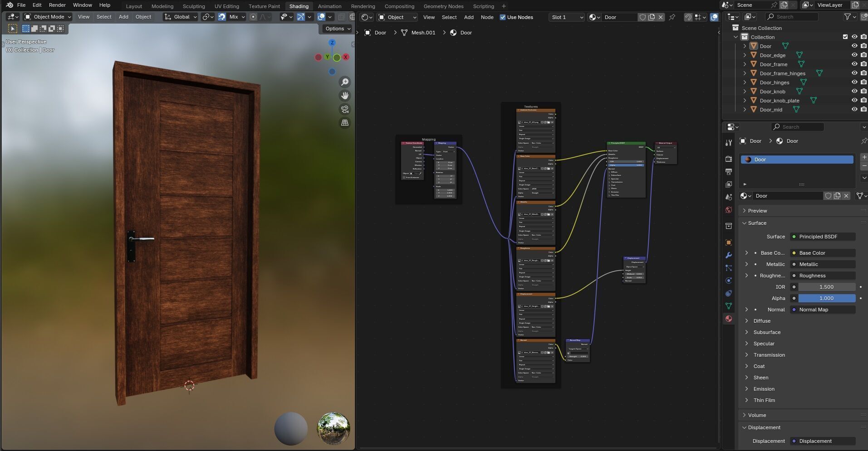Switch to Geometry Nodes workspace tab

pyautogui.click(x=443, y=6)
